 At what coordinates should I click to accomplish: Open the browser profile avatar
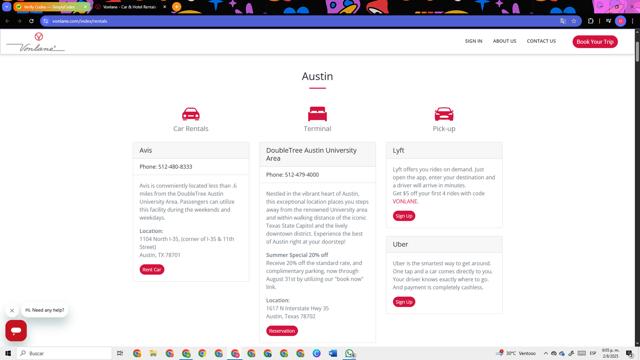(620, 21)
